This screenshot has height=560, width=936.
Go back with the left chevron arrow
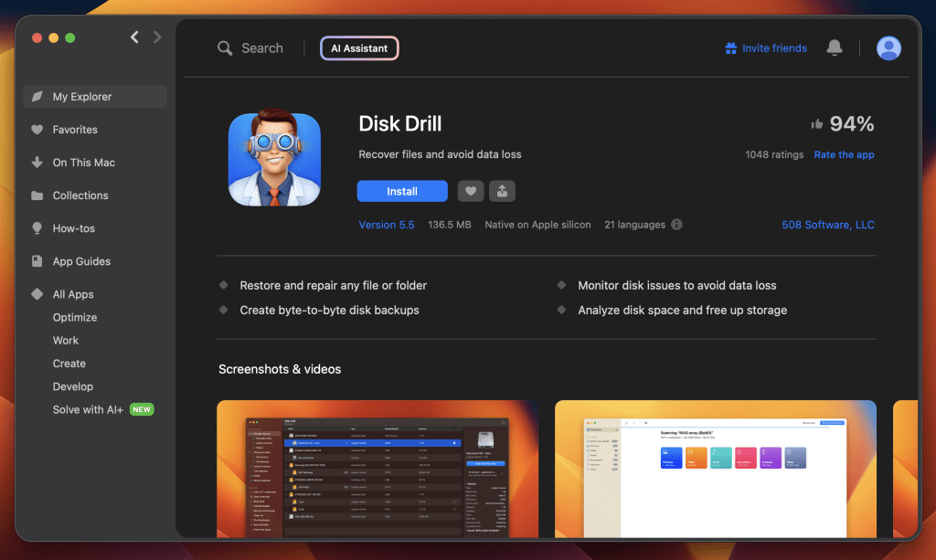135,37
